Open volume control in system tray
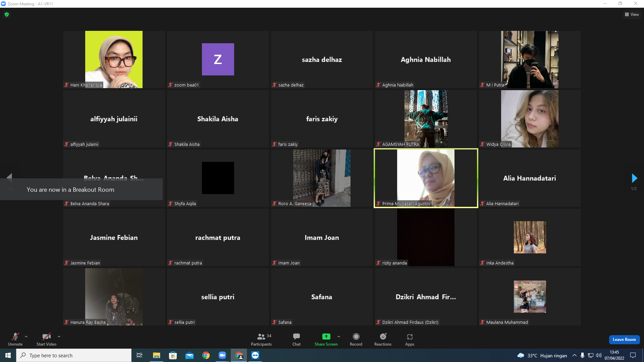The image size is (644, 362). (599, 355)
